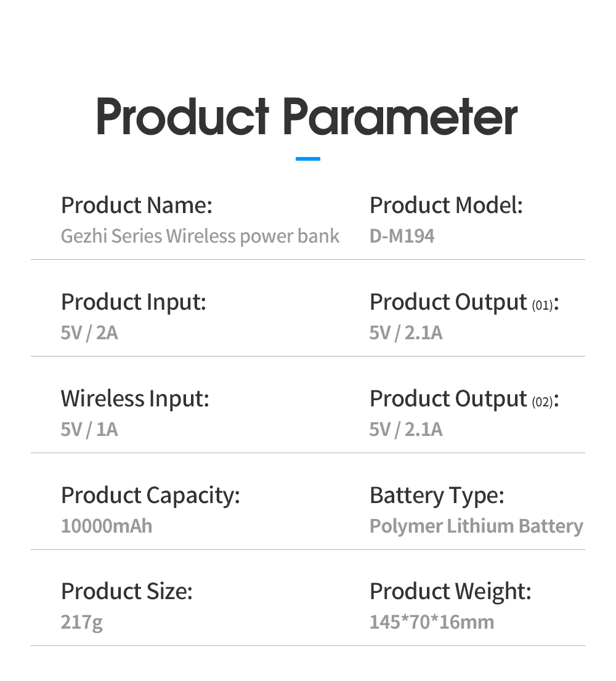Click the 5V / 2.1A value under Output (02)
616x681 pixels.
point(406,430)
